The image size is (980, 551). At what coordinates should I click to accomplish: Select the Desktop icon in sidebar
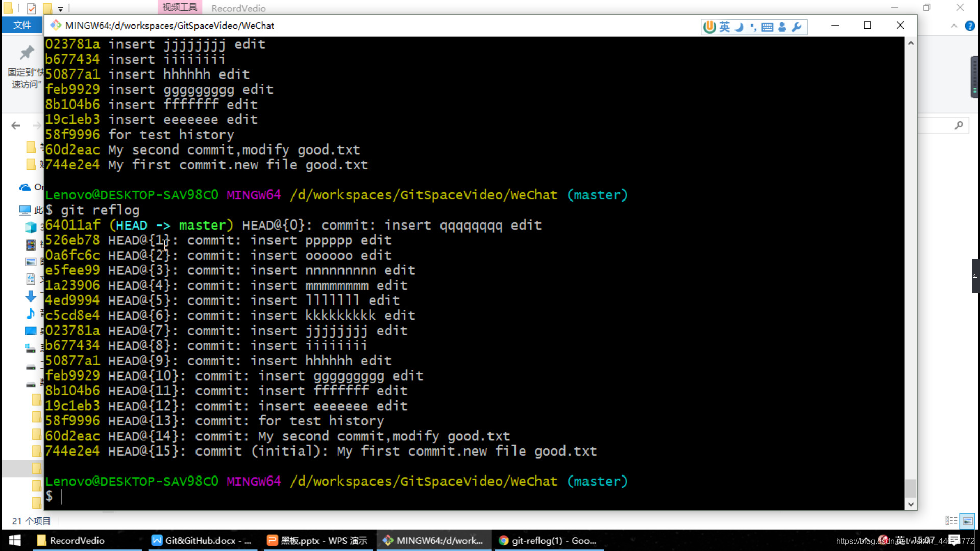tap(31, 331)
